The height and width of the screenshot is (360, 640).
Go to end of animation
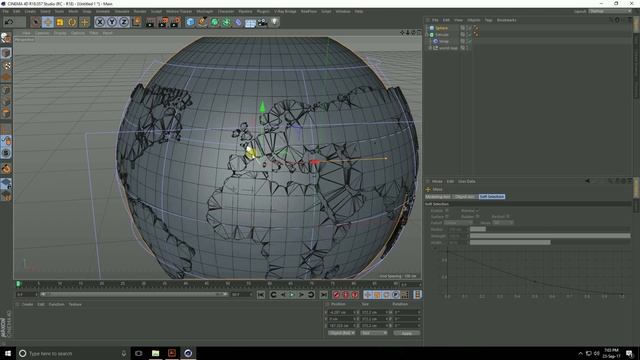pos(323,295)
